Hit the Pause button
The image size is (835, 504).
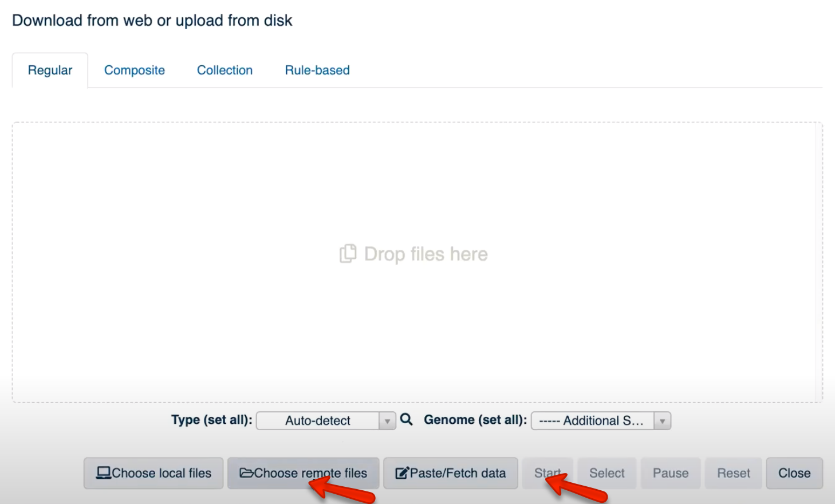pos(671,473)
